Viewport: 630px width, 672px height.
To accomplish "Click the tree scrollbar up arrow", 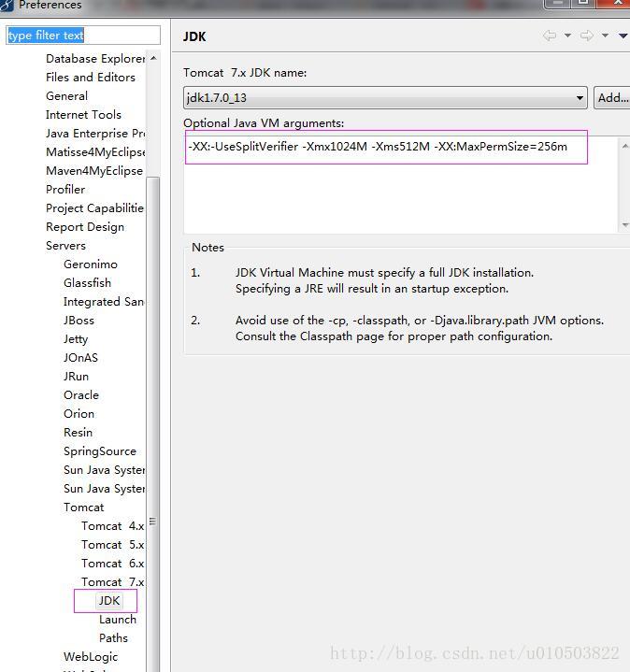I will [153, 58].
